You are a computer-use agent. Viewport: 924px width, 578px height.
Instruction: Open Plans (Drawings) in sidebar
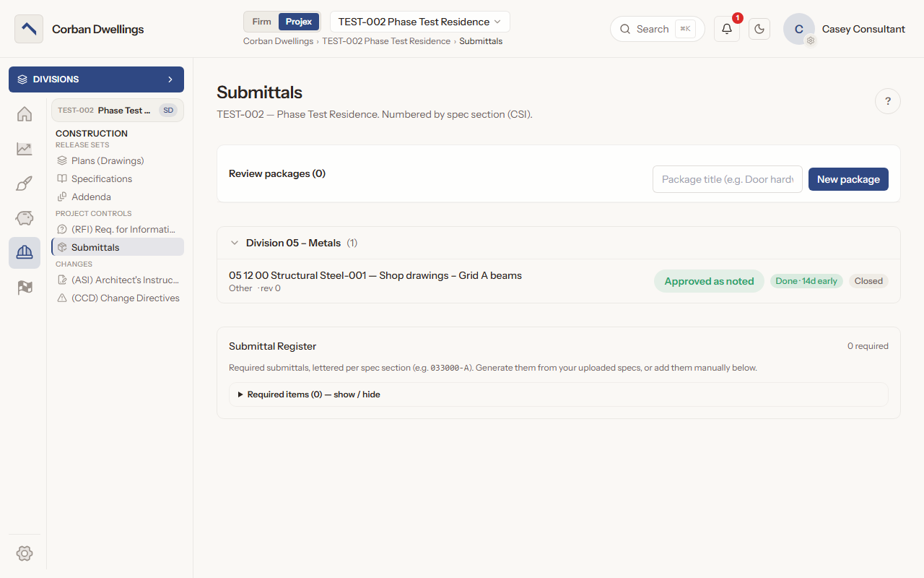click(x=118, y=160)
